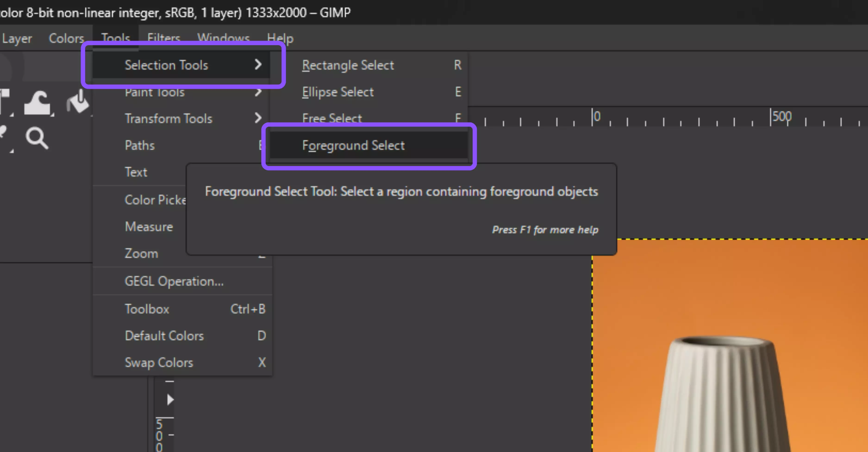The width and height of the screenshot is (868, 452).
Task: Click the Toolbox menu entry
Action: (147, 309)
